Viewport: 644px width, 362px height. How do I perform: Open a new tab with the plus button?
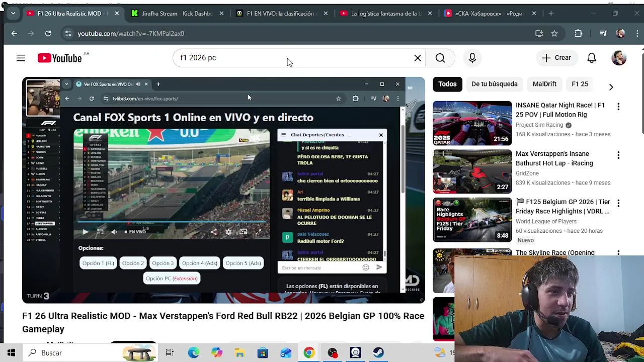(x=551, y=13)
